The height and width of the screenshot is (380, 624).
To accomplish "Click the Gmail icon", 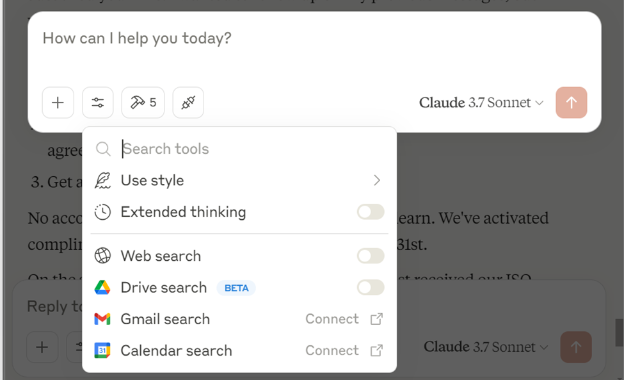I will point(102,319).
